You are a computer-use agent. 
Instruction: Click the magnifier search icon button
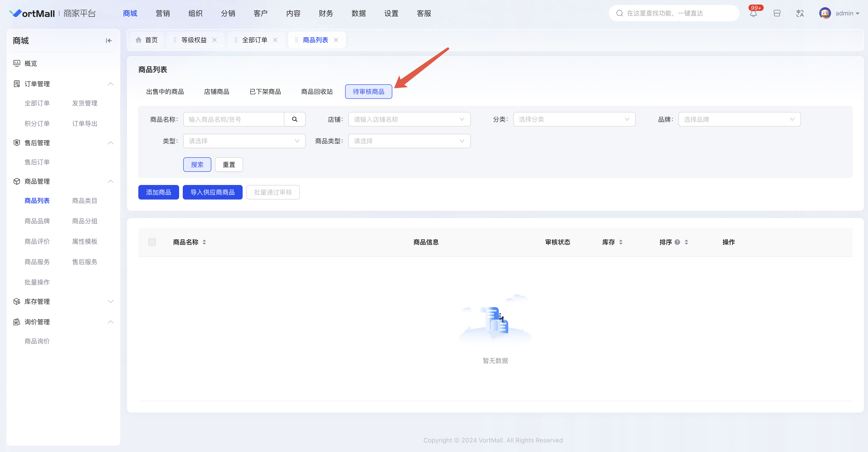click(295, 119)
